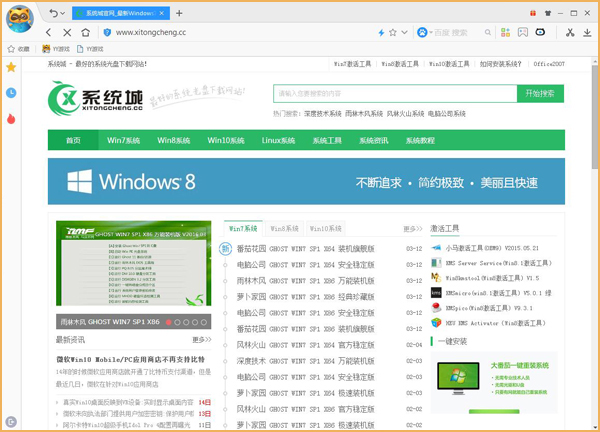Viewport: 600px width, 432px height.
Task: Switch to Win7系统 list tab
Action: coord(243,229)
